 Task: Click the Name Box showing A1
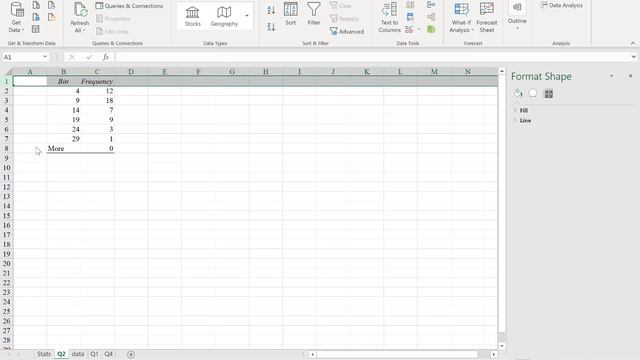pyautogui.click(x=21, y=57)
